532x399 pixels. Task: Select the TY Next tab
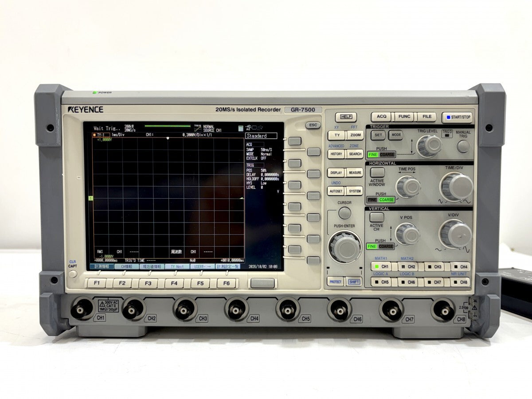[177, 267]
